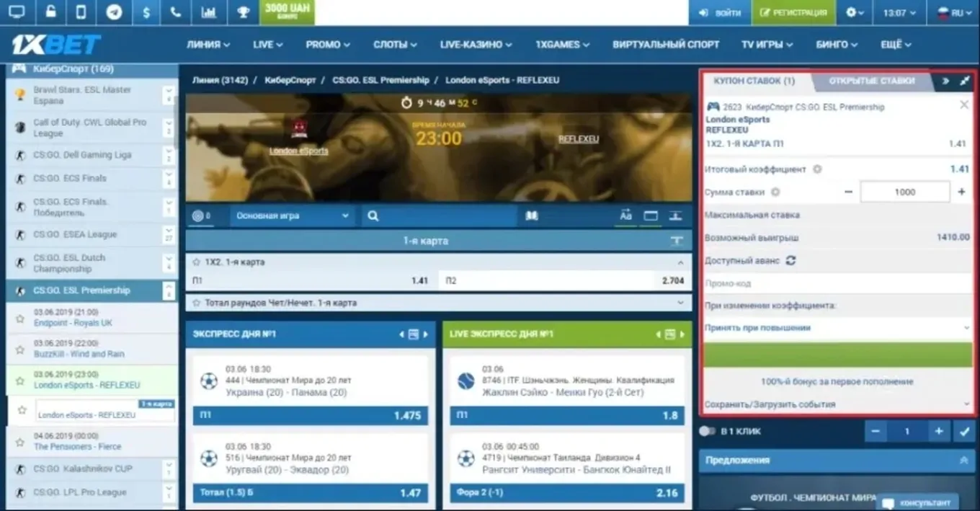The width and height of the screenshot is (980, 511).
Task: Open the mobile phone apps icon
Action: (81, 12)
